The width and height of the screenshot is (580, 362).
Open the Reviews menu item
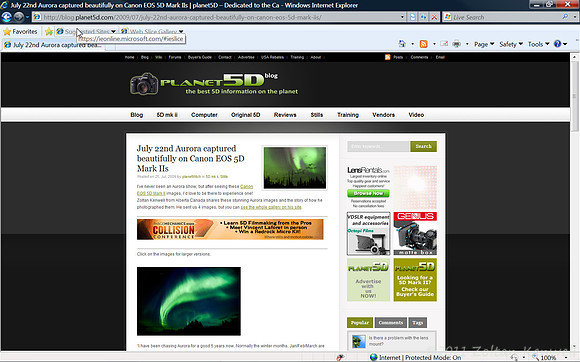tap(285, 115)
